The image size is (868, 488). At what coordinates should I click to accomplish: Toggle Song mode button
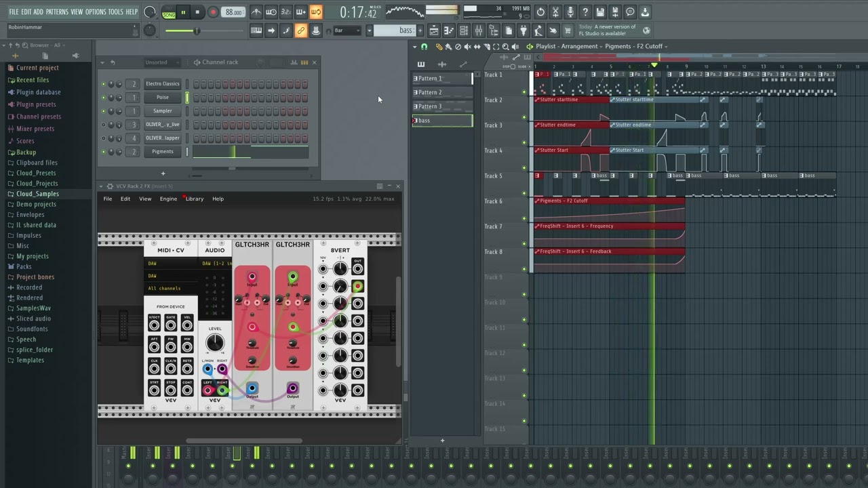pos(169,14)
